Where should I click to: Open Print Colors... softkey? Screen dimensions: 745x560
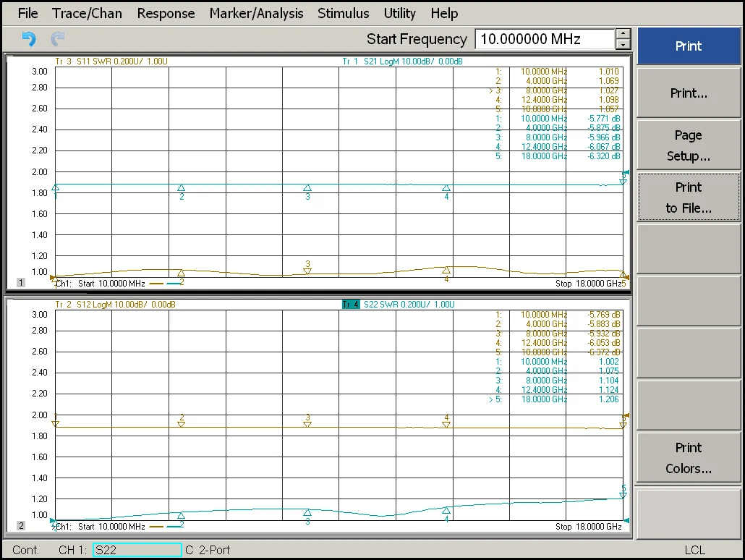click(x=689, y=458)
